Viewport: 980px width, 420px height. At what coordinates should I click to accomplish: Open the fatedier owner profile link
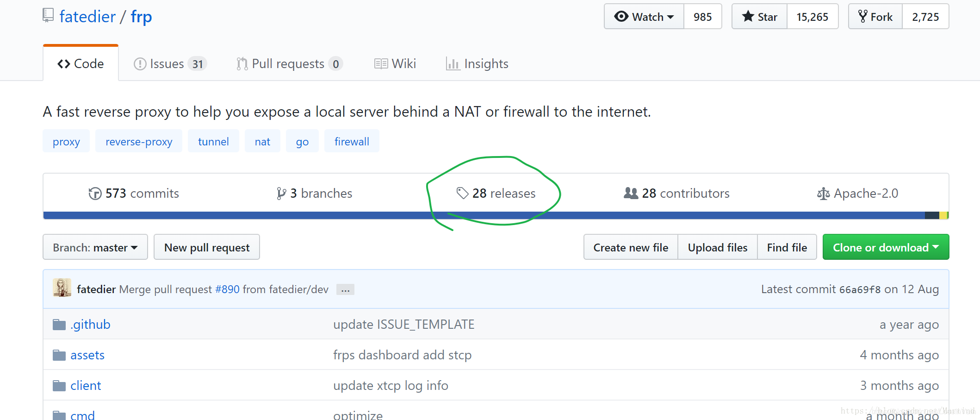click(87, 17)
